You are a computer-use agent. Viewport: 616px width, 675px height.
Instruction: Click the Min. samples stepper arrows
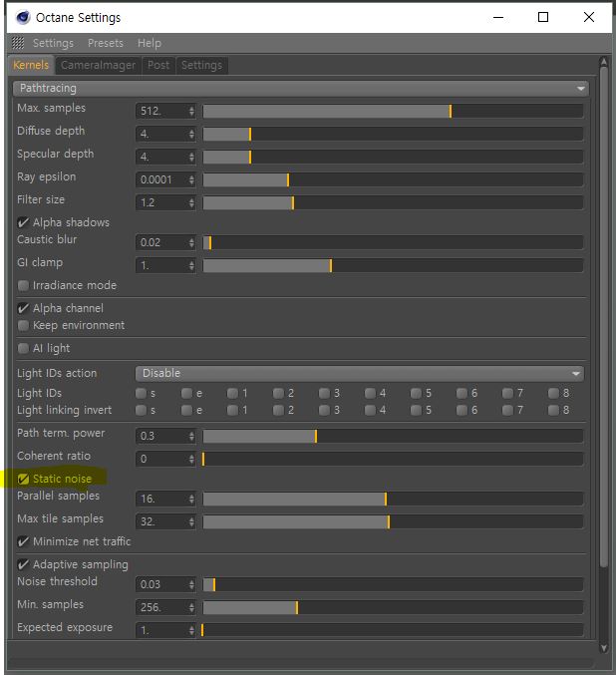(191, 607)
